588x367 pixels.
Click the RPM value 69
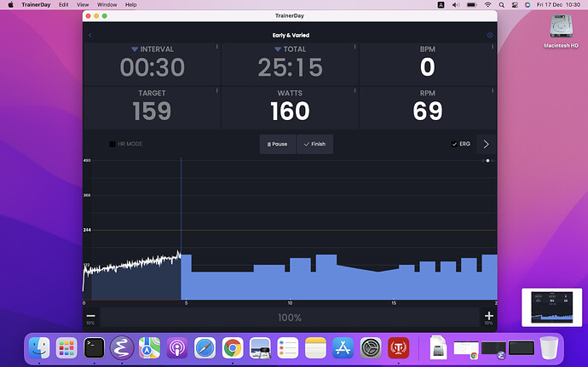tap(428, 111)
